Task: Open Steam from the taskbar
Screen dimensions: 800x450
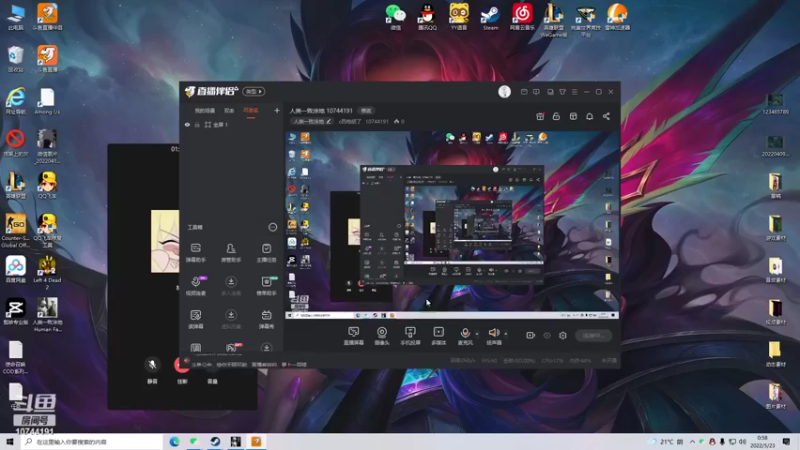Action: click(215, 441)
